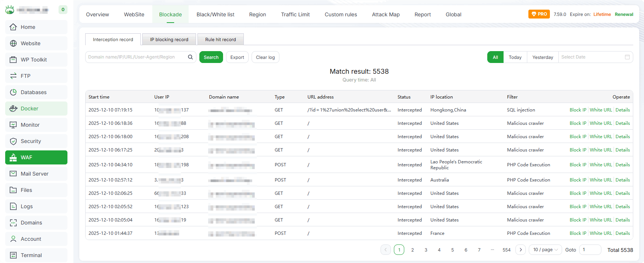Open the Home sidebar icon
This screenshot has height=263, width=644.
point(13,27)
